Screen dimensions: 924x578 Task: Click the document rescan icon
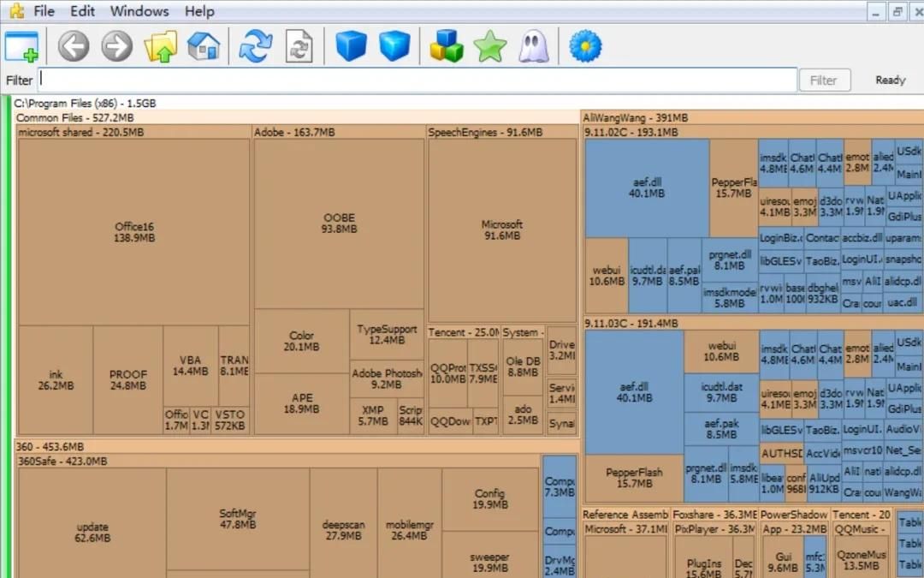click(x=299, y=46)
